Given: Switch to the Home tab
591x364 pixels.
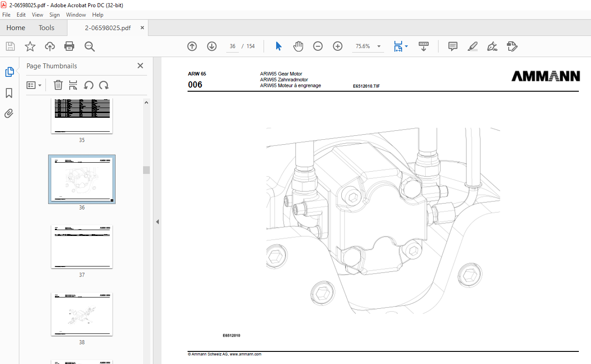Looking at the screenshot, I should click(x=16, y=28).
